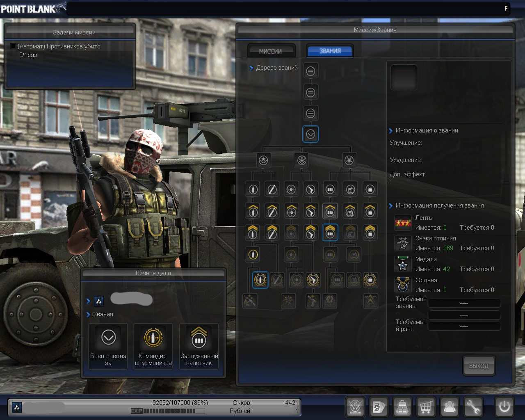
Task: Select the Боец спецназа rank card
Action: pyautogui.click(x=108, y=346)
